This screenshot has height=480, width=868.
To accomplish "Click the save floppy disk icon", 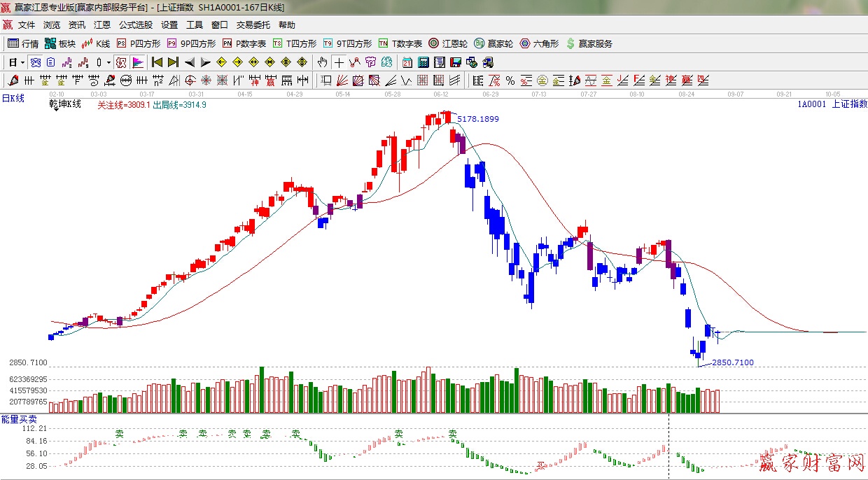I will click(x=455, y=62).
